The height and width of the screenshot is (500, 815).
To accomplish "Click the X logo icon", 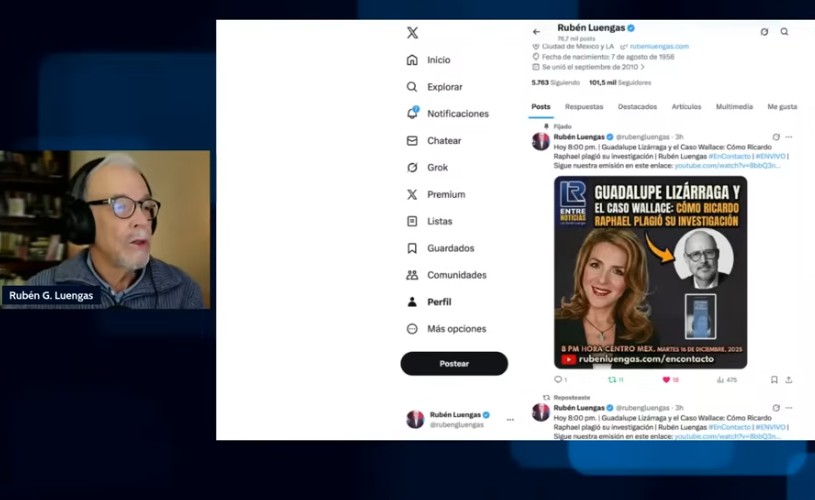I will (412, 33).
